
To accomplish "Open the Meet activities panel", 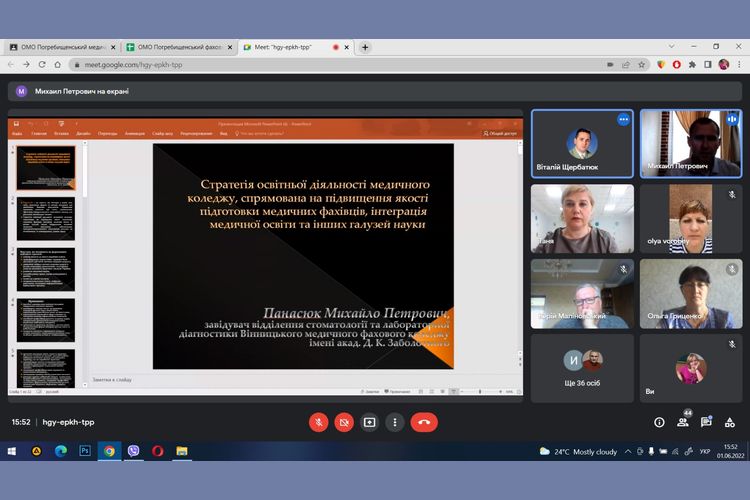I will [x=730, y=422].
